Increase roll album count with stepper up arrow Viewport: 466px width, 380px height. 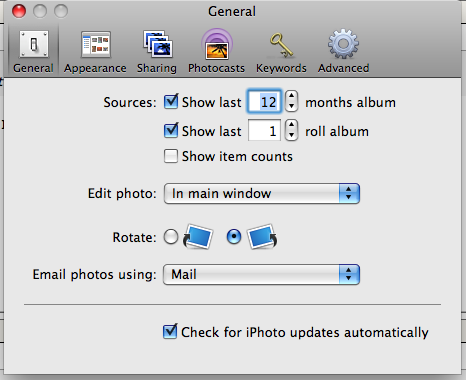click(291, 125)
